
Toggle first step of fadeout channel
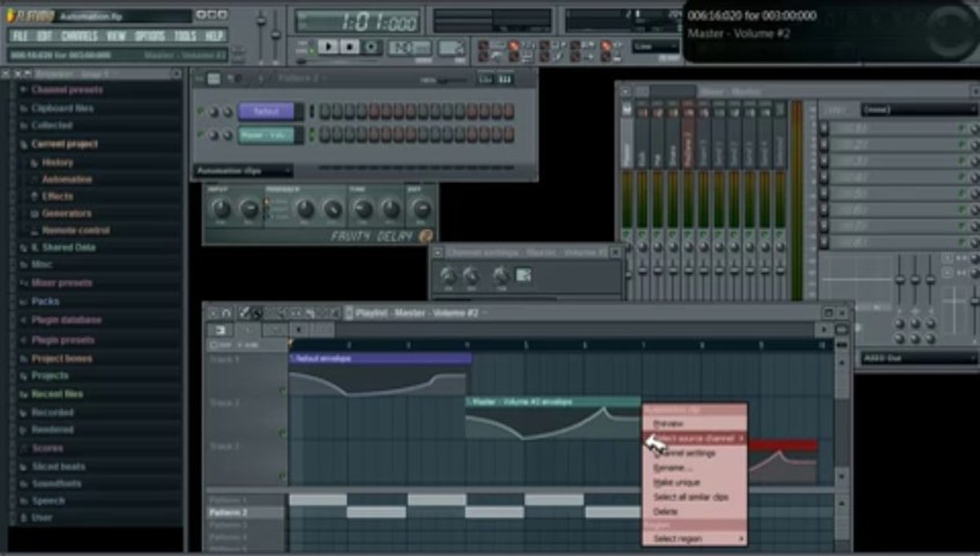[x=325, y=111]
